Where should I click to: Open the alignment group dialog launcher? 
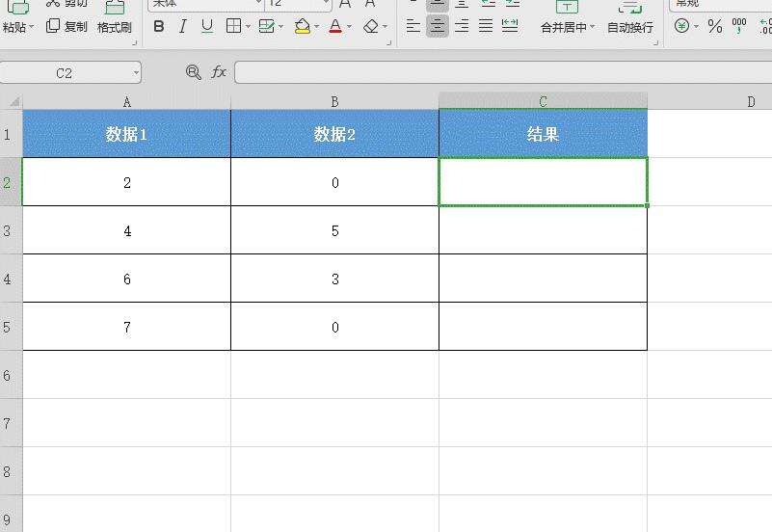pos(655,42)
